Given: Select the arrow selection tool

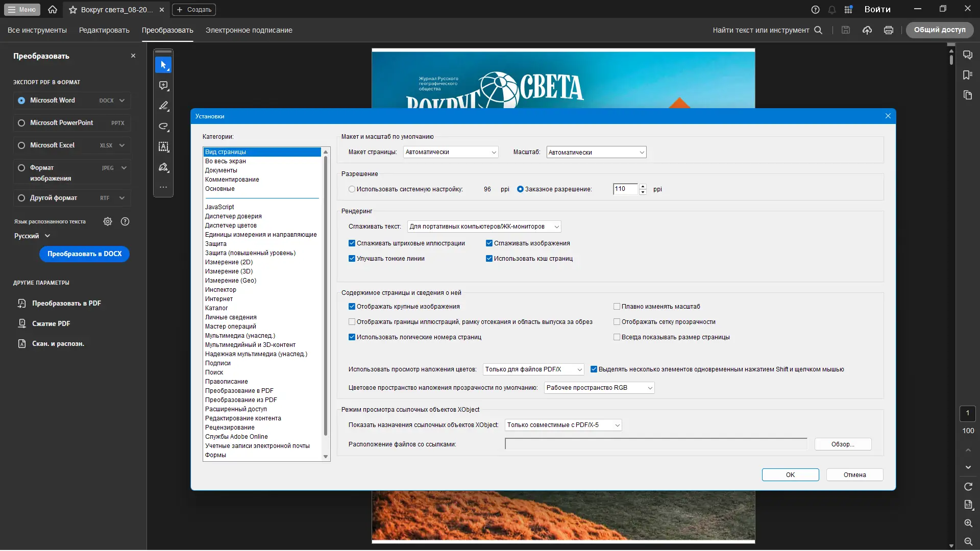Looking at the screenshot, I should click(163, 65).
